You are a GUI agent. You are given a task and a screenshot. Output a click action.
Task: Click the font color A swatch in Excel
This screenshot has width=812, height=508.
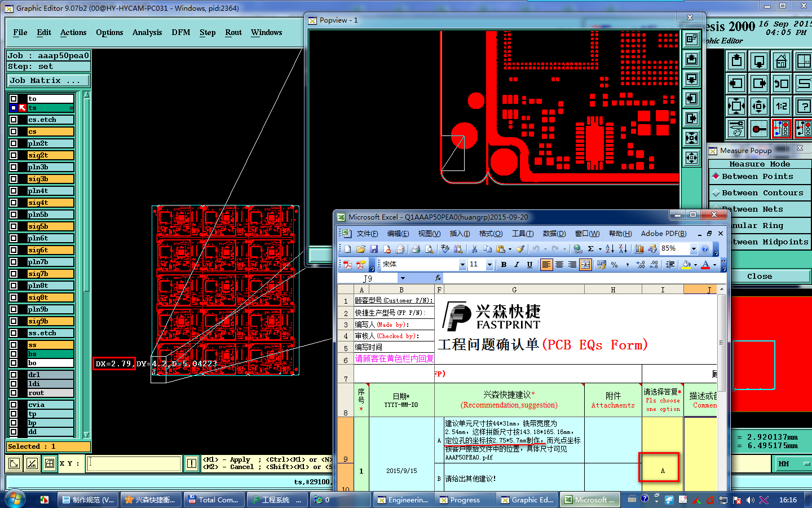(x=705, y=264)
